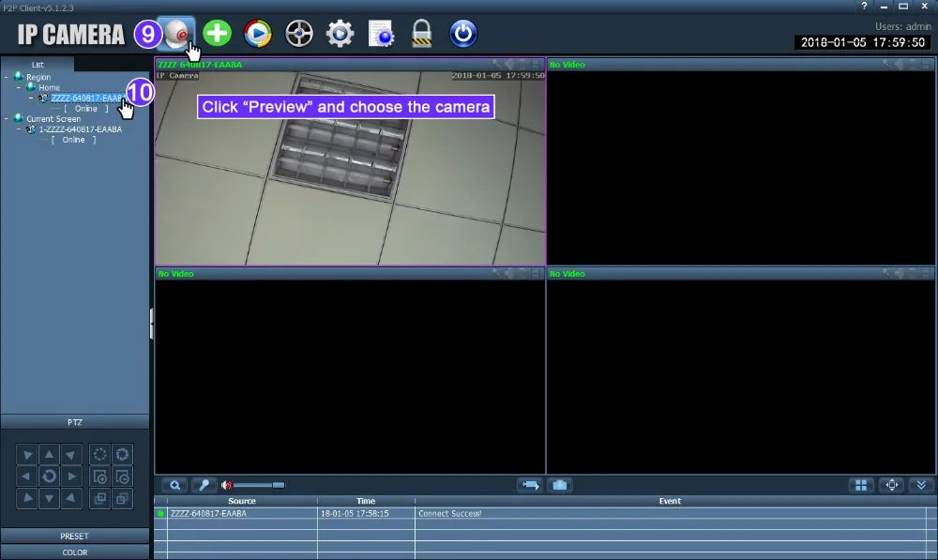Click the Time column header

366,501
